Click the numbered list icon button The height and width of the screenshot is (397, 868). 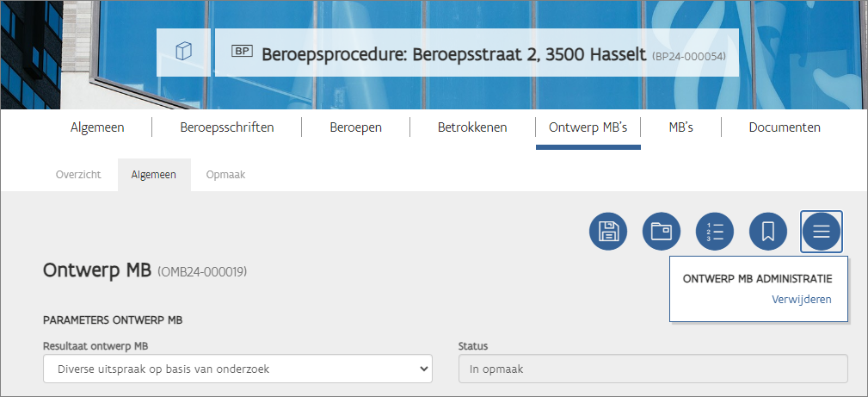pos(715,231)
